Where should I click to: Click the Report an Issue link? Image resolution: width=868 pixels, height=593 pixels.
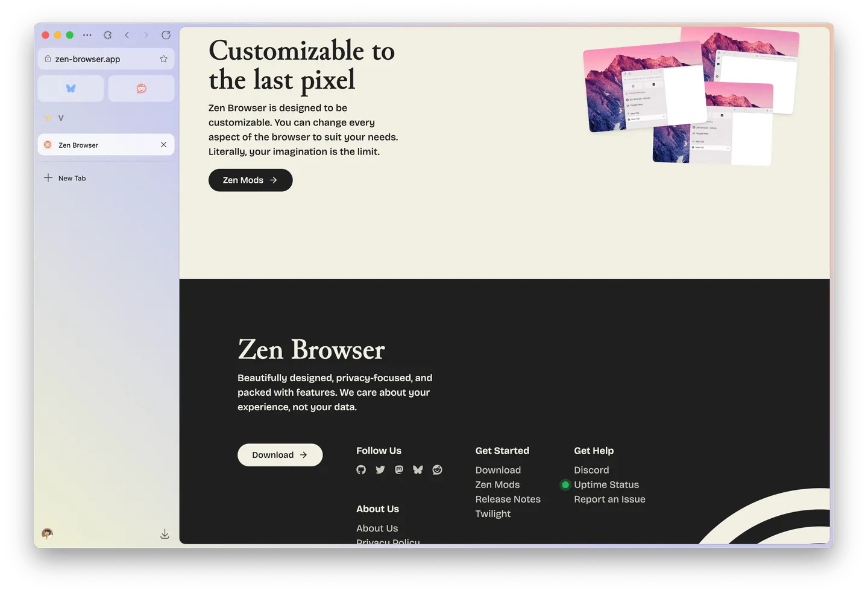pos(609,499)
